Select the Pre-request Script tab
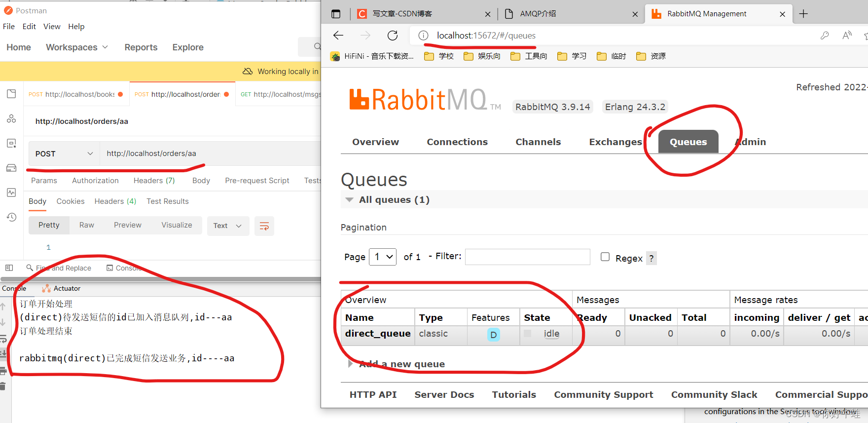 coord(257,181)
